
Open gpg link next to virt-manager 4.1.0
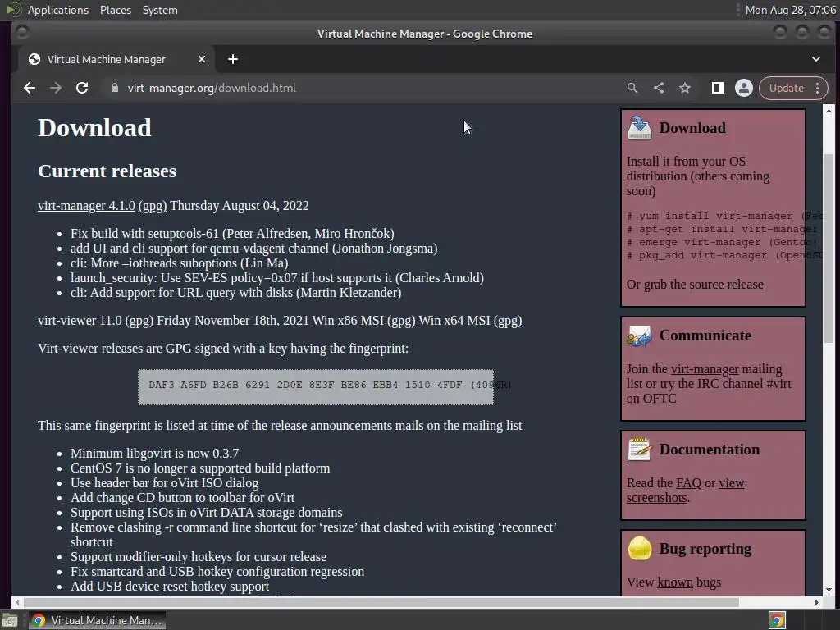[x=153, y=206]
